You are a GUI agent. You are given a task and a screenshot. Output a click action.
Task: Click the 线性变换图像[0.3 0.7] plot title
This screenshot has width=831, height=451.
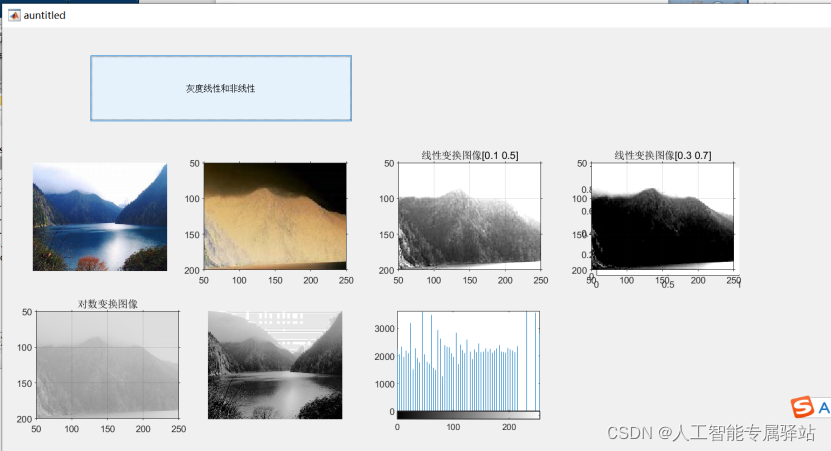(x=663, y=155)
